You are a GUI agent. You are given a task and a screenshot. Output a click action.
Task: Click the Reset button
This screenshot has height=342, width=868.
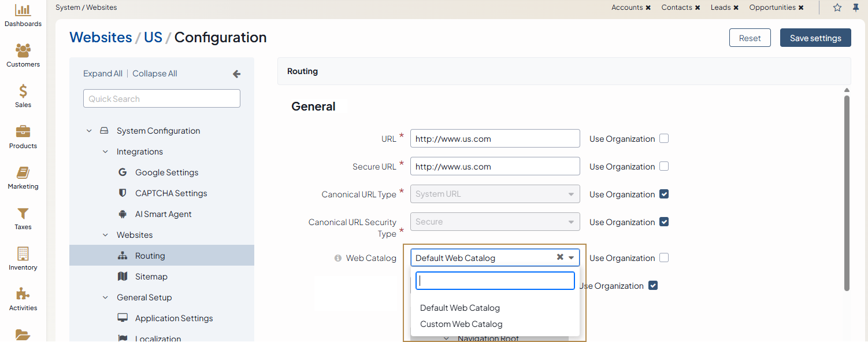(x=750, y=38)
